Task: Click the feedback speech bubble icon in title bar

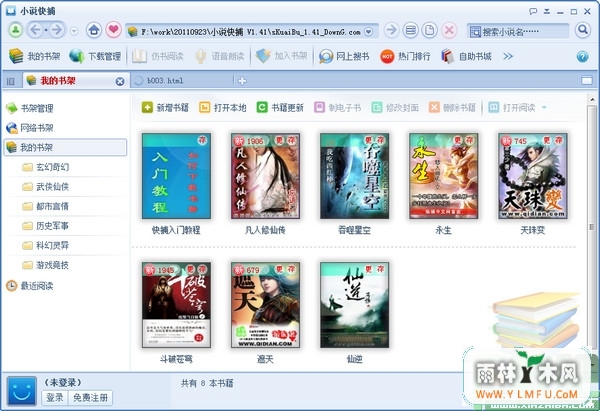Action: click(533, 11)
